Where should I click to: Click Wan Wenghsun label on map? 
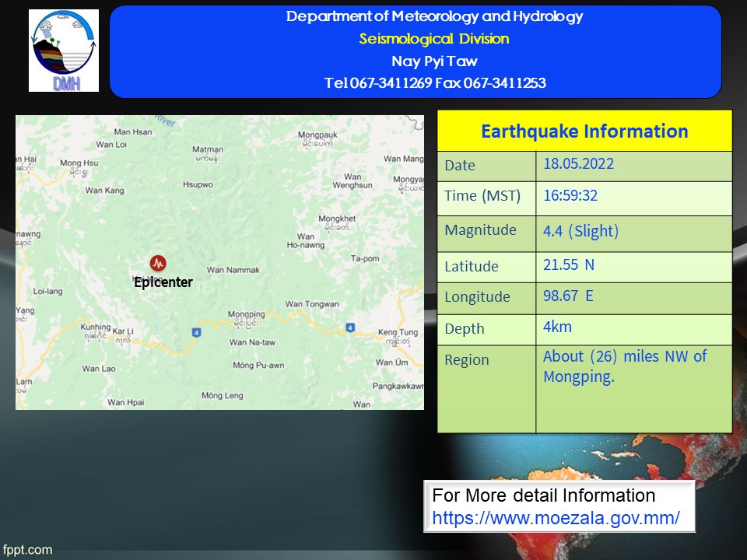(x=352, y=181)
